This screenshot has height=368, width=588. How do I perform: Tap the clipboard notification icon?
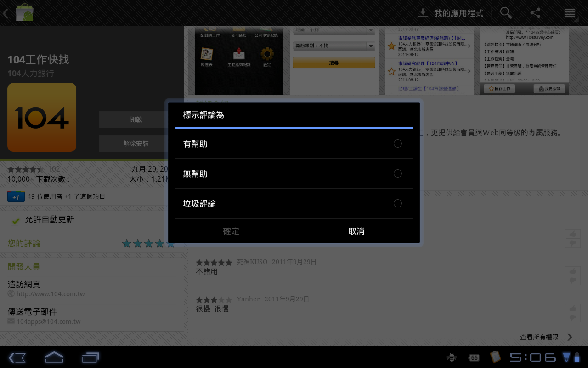495,357
